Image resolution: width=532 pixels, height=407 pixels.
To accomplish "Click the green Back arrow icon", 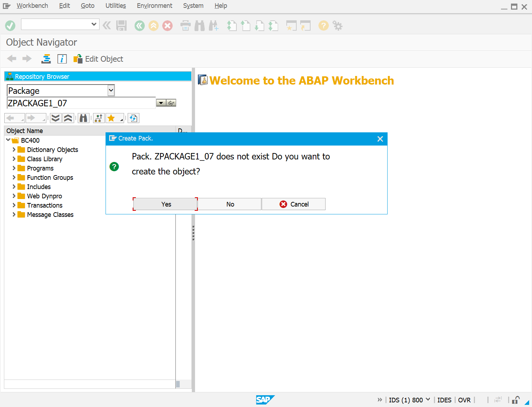I will pos(139,26).
